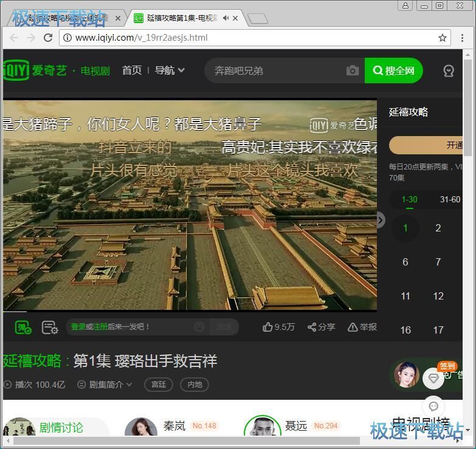The width and height of the screenshot is (476, 449).
Task: Click the share (分享) icon
Action: 312,327
